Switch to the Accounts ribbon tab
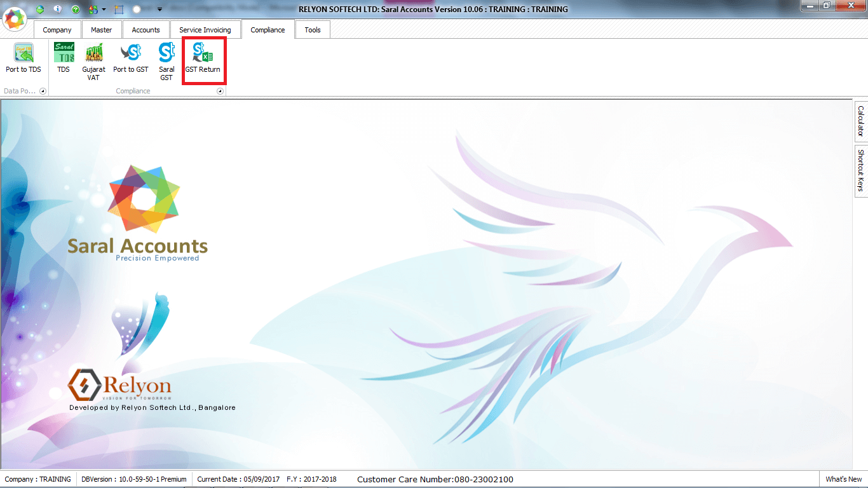This screenshot has height=488, width=868. 146,30
